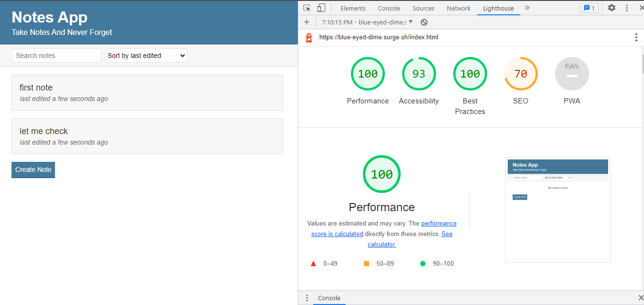Open the Sort by last edited dropdown
644x305 pixels.
[x=146, y=56]
